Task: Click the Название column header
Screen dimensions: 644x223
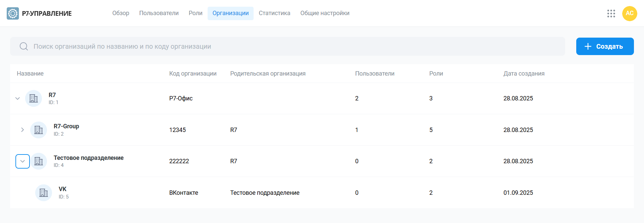Action: click(x=30, y=74)
